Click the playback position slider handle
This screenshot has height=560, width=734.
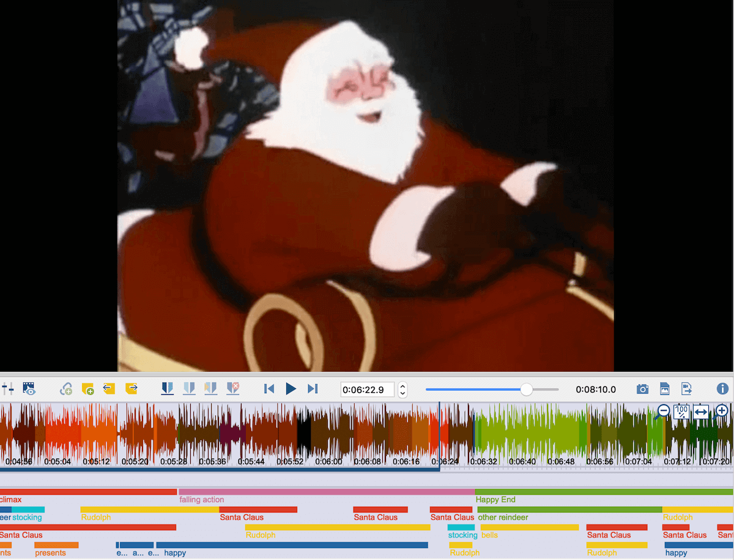(526, 389)
